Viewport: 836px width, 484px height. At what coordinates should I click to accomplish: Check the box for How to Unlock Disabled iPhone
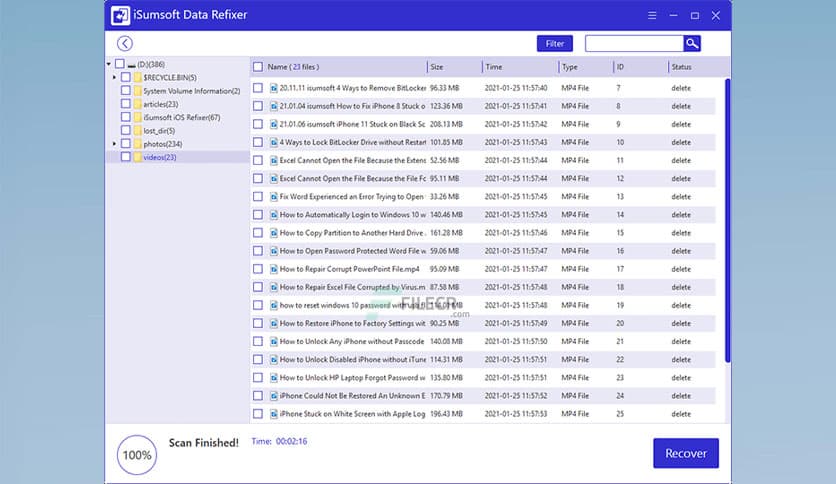[258, 360]
